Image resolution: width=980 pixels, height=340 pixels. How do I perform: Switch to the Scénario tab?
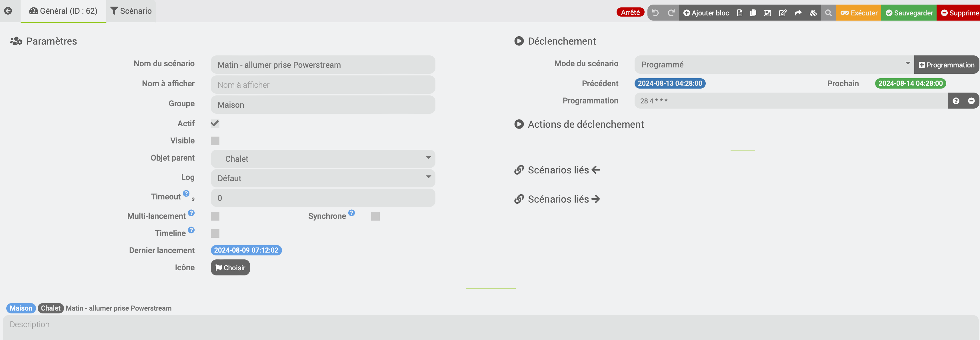[x=131, y=11]
